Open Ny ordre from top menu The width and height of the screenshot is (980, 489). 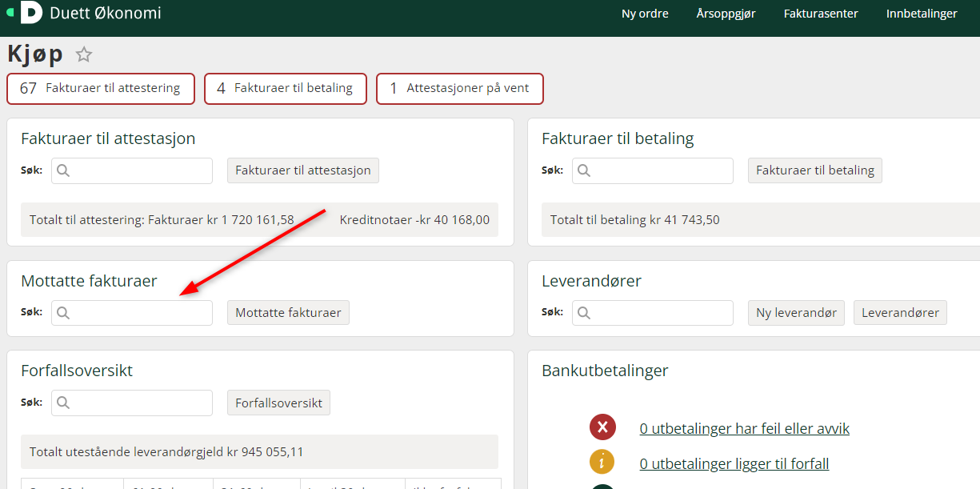[645, 13]
